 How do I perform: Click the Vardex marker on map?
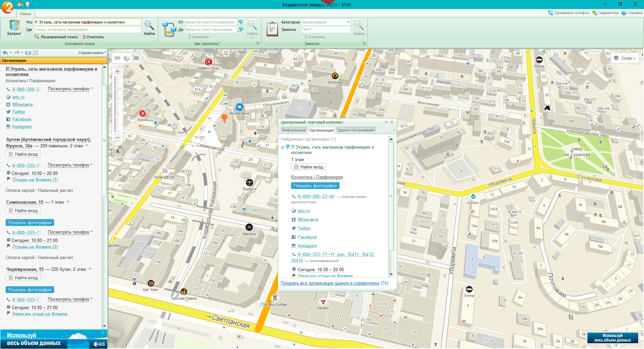(x=323, y=302)
